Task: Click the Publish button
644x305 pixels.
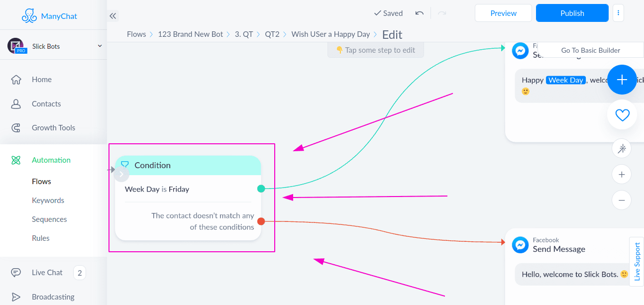Action: pyautogui.click(x=572, y=13)
